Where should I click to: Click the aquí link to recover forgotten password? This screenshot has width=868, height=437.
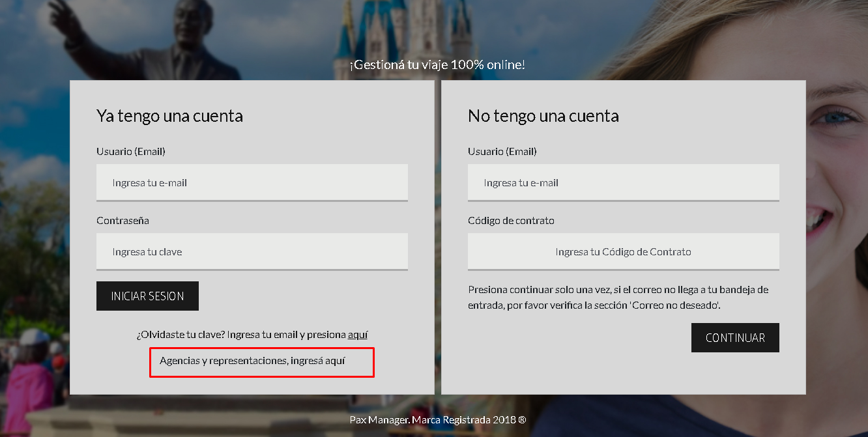point(358,334)
